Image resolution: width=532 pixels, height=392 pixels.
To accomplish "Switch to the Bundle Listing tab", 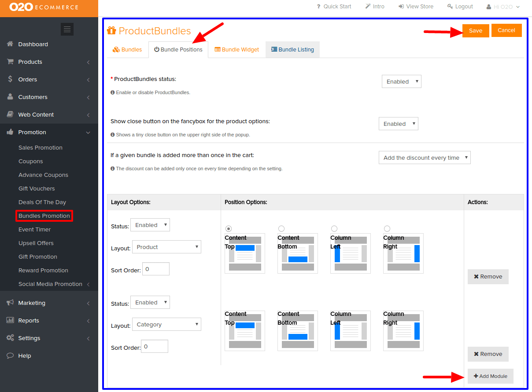I will click(292, 49).
